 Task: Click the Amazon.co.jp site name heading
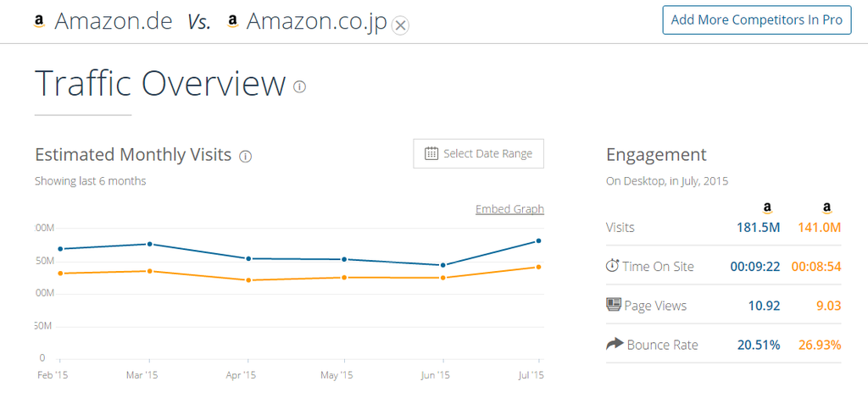(x=316, y=23)
